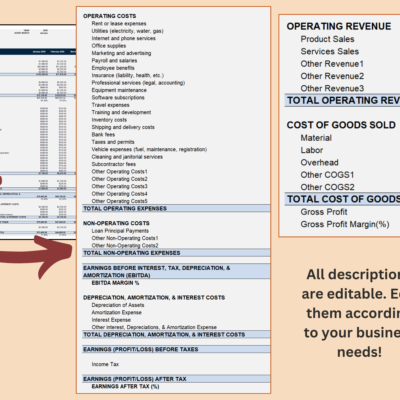Select 'Software subscriptions' row
The image size is (400, 400).
[118, 97]
